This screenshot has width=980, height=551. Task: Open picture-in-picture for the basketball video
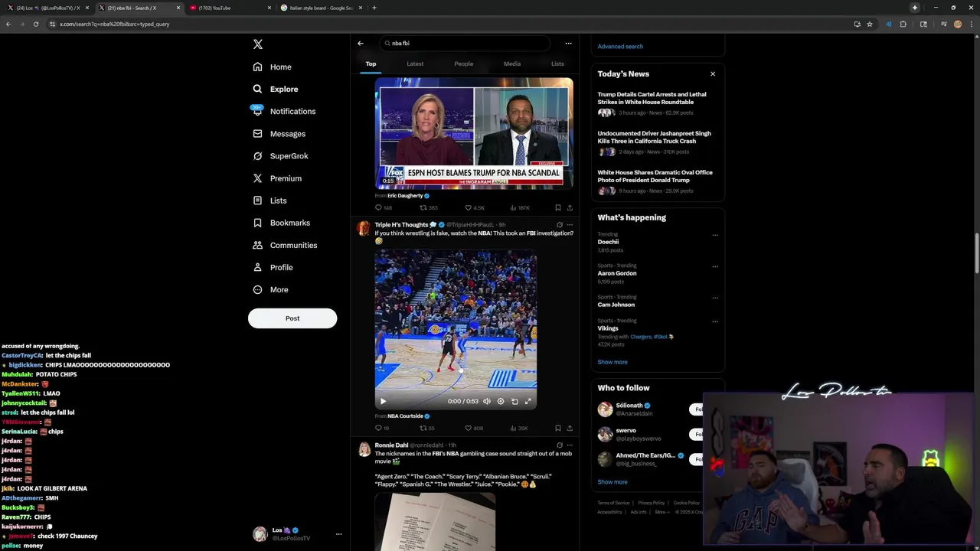514,401
